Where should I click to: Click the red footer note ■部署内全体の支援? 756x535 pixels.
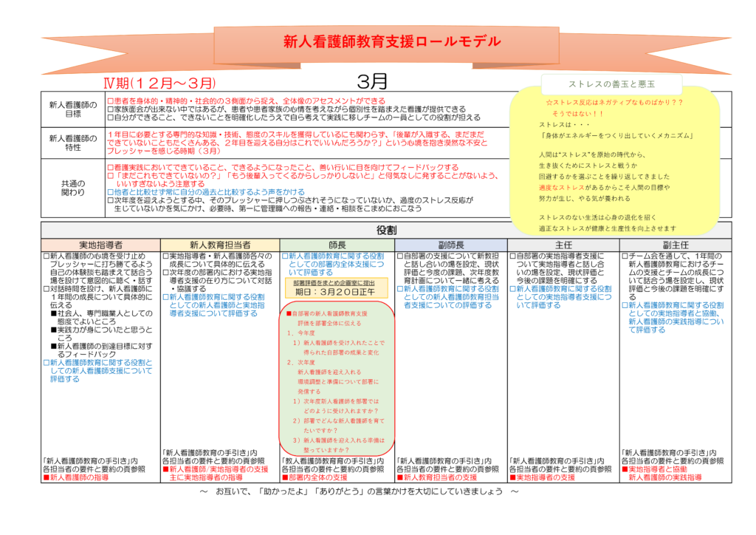[x=315, y=477]
